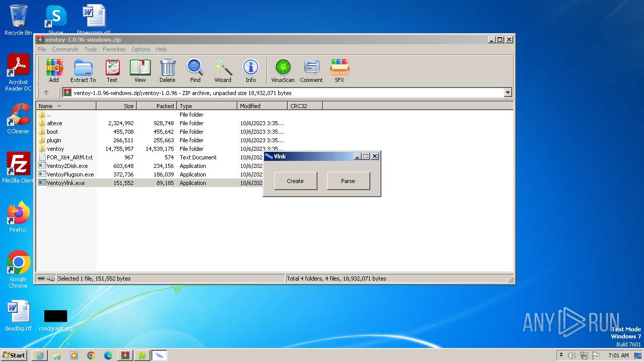Sort by the Packed column header
The image size is (644, 362).
156,106
